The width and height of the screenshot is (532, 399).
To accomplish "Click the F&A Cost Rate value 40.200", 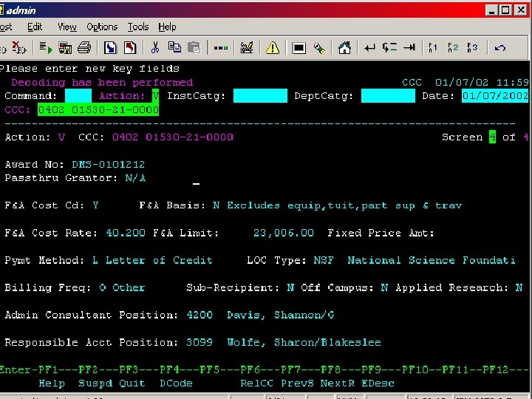I will coord(126,233).
